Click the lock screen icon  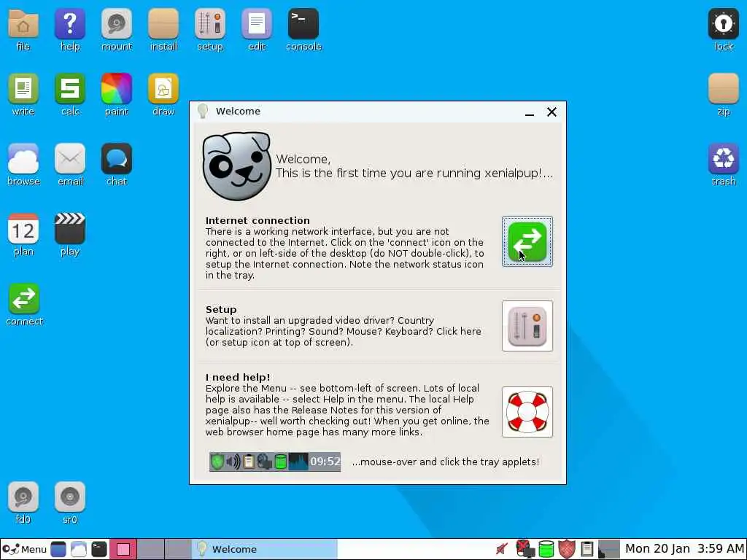pyautogui.click(x=723, y=24)
